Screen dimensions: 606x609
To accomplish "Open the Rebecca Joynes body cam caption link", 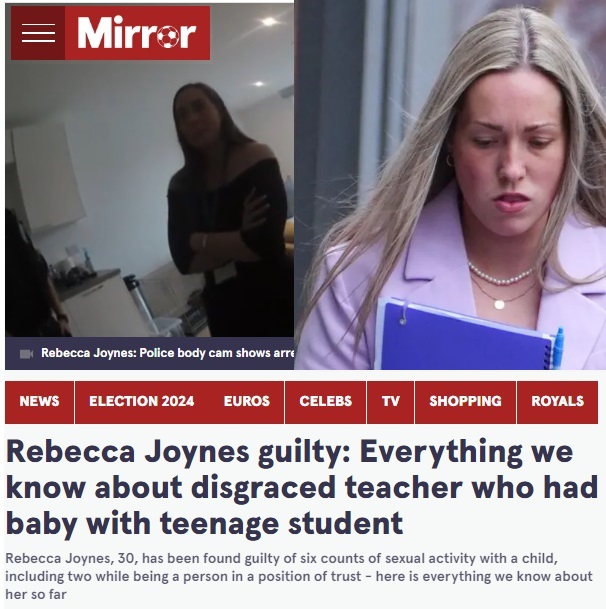I will point(167,353).
